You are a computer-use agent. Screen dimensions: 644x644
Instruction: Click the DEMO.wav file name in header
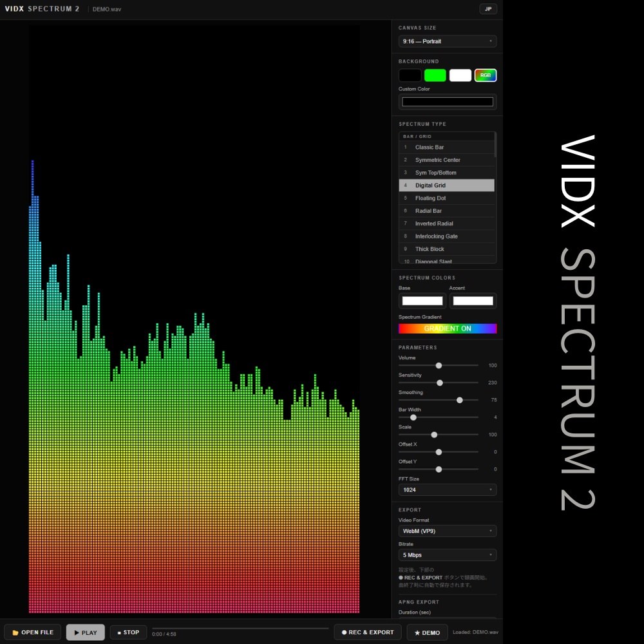click(x=107, y=9)
